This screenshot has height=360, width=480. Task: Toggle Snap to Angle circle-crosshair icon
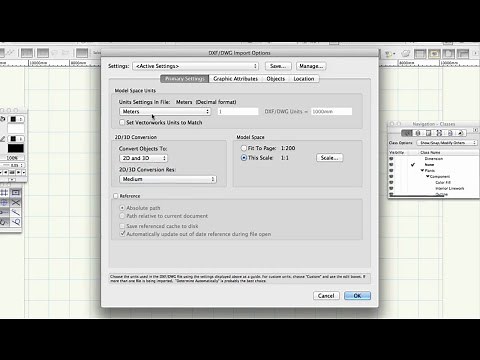[x=4, y=202]
